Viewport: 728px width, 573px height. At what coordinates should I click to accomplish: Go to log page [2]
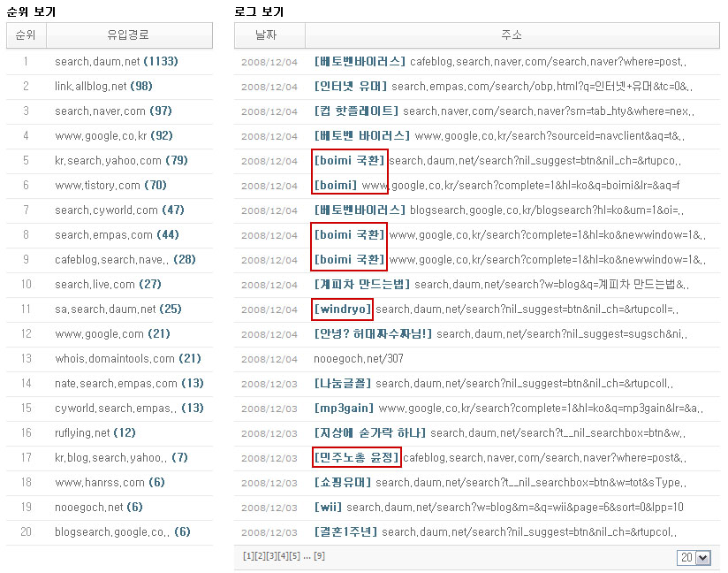click(x=260, y=556)
